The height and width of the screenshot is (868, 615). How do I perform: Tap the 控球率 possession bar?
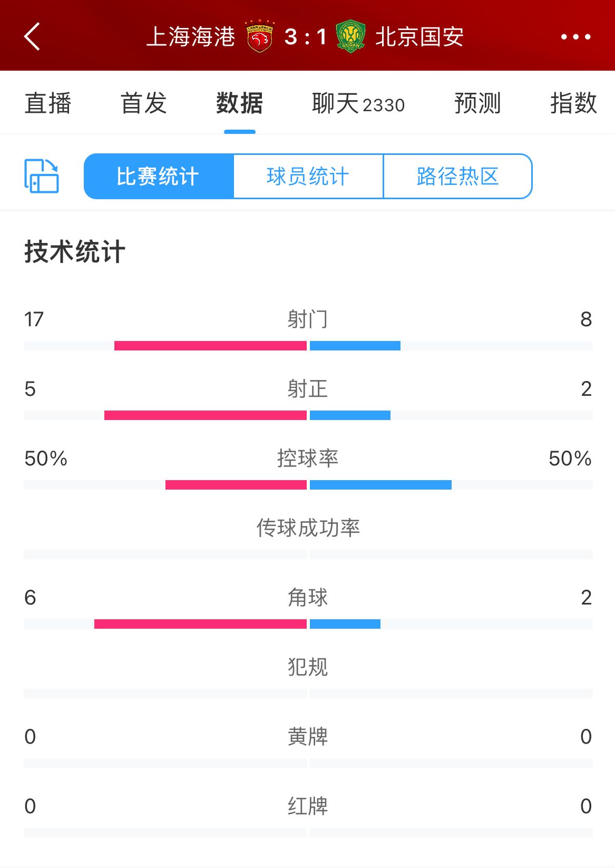click(308, 485)
